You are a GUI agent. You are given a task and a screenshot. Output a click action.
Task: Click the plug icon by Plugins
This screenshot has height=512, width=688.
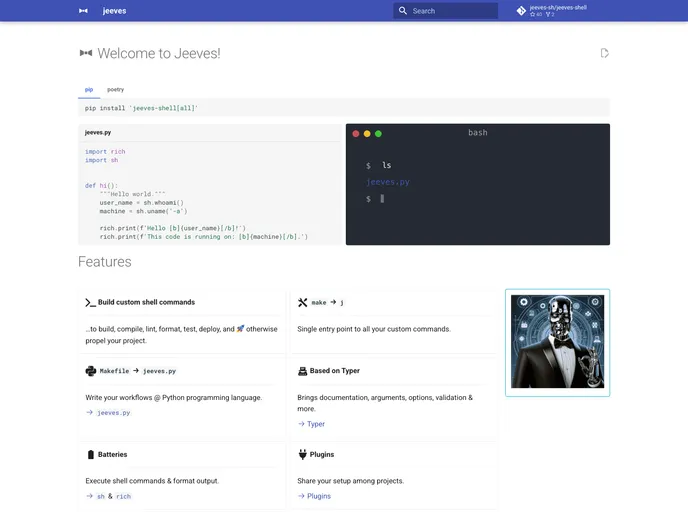(302, 454)
